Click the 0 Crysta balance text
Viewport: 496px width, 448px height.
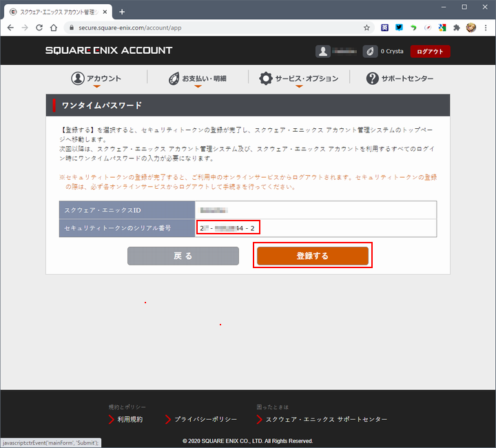pos(392,51)
